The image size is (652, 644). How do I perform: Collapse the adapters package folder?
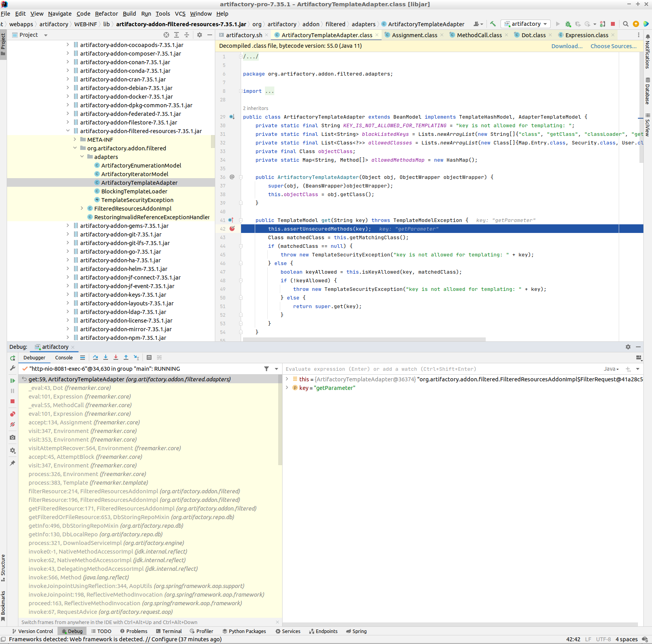click(82, 157)
